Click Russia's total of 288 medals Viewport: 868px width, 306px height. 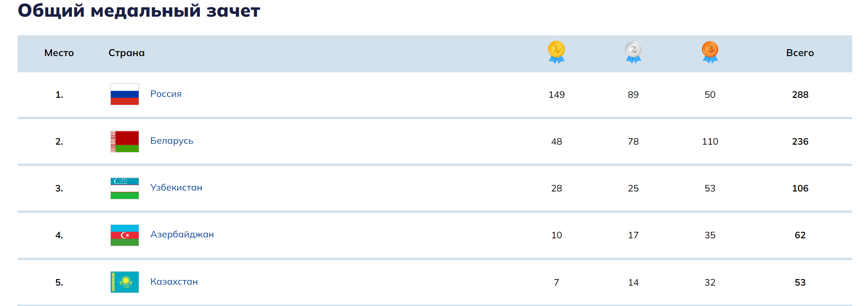click(x=800, y=95)
